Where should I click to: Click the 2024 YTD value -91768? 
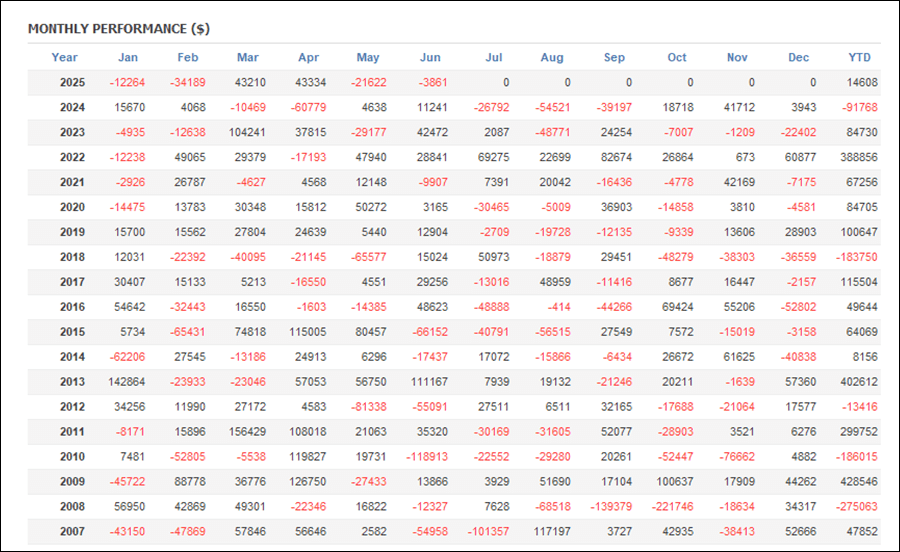pos(860,107)
